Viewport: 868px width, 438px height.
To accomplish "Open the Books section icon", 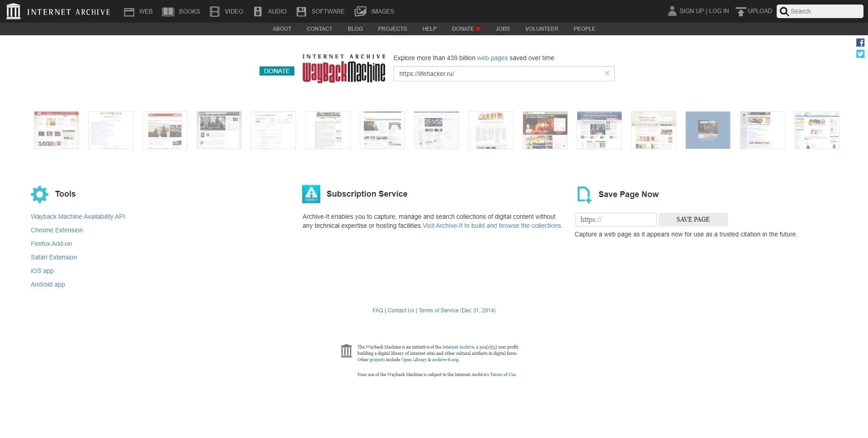I will click(x=168, y=12).
